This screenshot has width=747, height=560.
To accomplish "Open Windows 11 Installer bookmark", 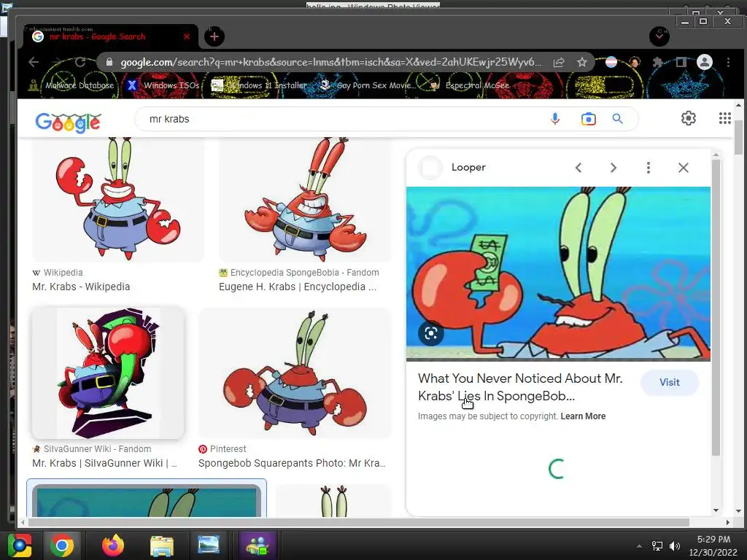I will (260, 85).
